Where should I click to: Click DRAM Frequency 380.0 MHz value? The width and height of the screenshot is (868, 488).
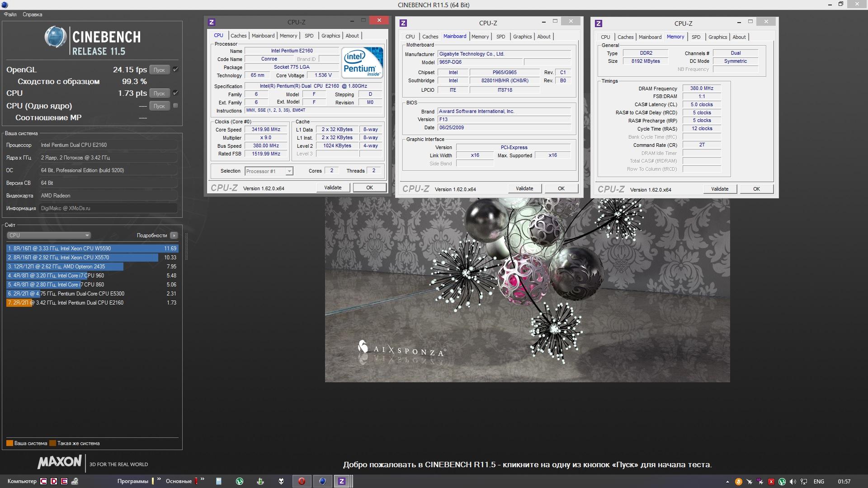point(702,89)
